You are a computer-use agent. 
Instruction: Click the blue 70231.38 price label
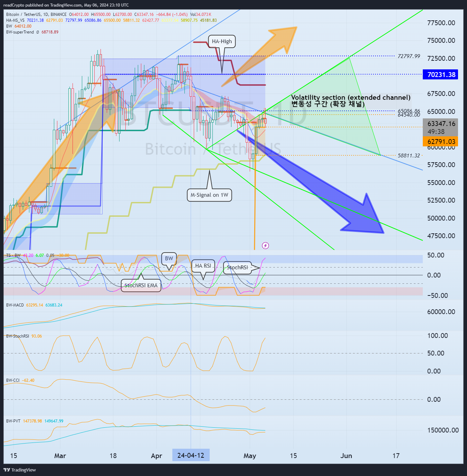440,75
